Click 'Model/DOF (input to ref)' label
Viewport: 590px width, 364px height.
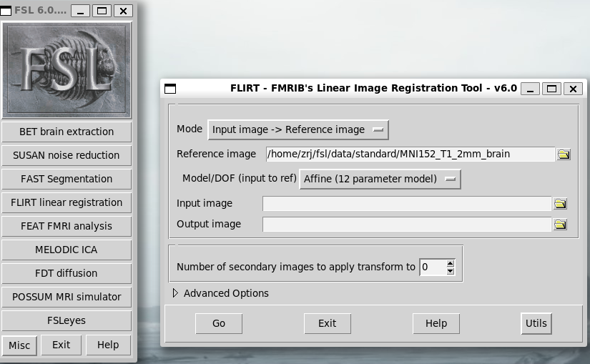point(240,178)
